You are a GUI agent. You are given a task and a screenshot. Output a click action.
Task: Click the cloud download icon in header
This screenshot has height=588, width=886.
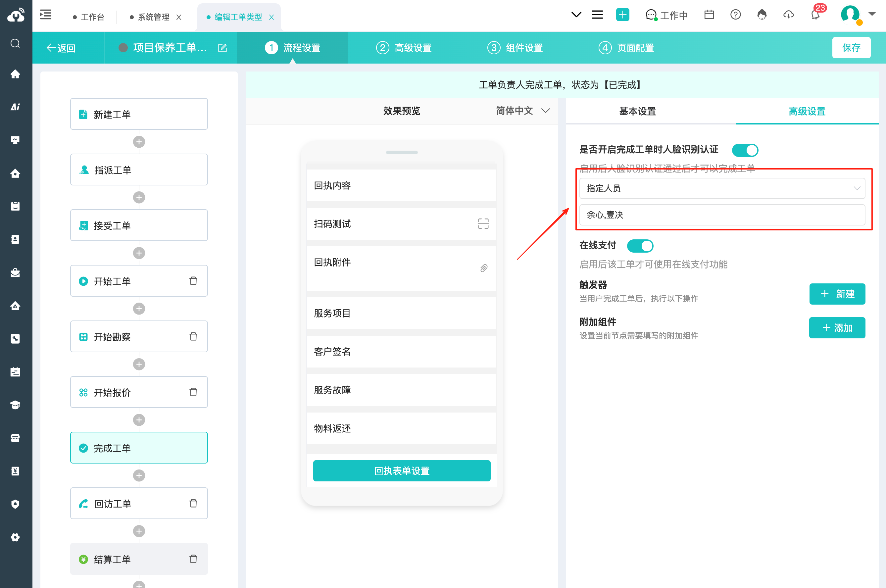pyautogui.click(x=789, y=15)
